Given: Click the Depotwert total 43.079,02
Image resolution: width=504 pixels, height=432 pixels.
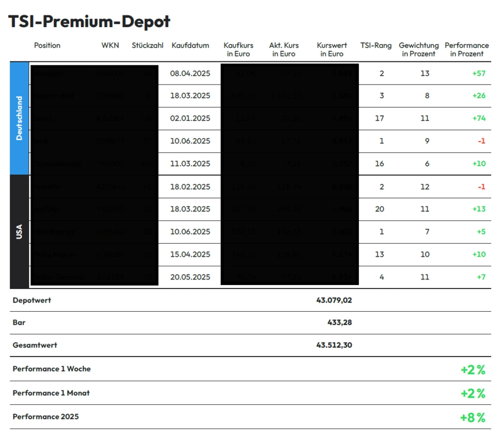Looking at the screenshot, I should pyautogui.click(x=334, y=300).
